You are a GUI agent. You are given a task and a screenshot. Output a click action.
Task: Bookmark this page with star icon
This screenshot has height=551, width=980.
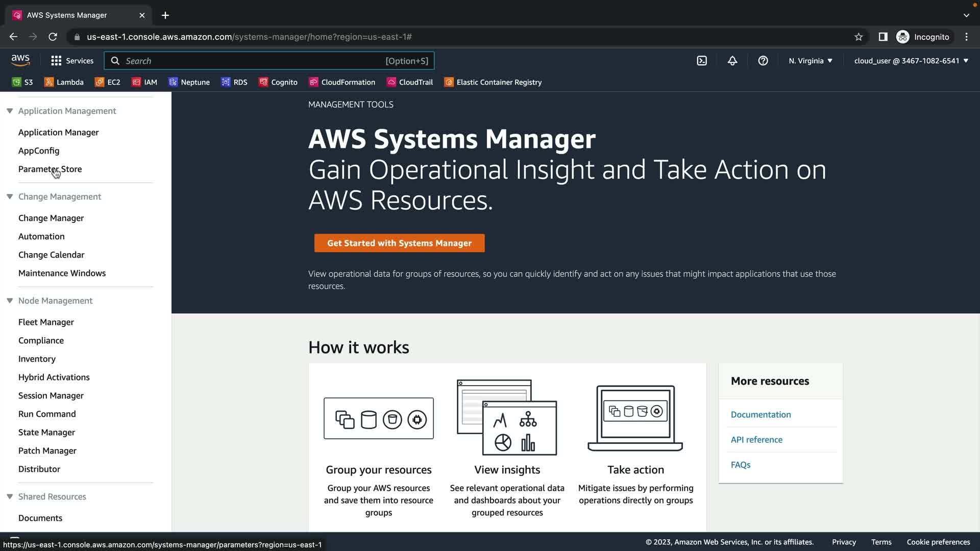[859, 37]
